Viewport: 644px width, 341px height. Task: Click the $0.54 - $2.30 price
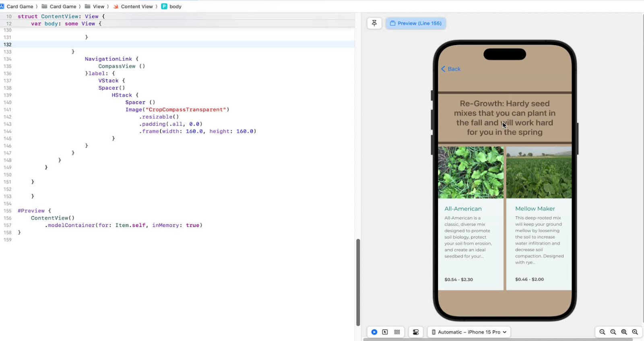pyautogui.click(x=458, y=279)
